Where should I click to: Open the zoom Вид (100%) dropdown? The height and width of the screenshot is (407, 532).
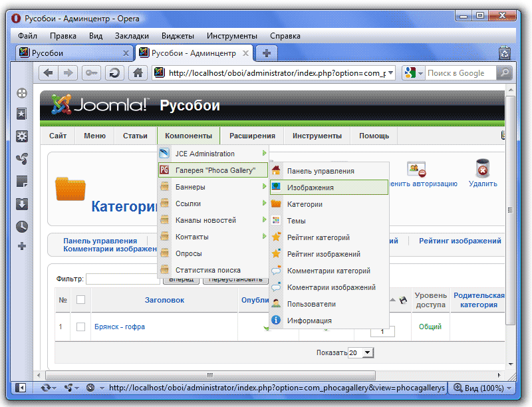482,388
